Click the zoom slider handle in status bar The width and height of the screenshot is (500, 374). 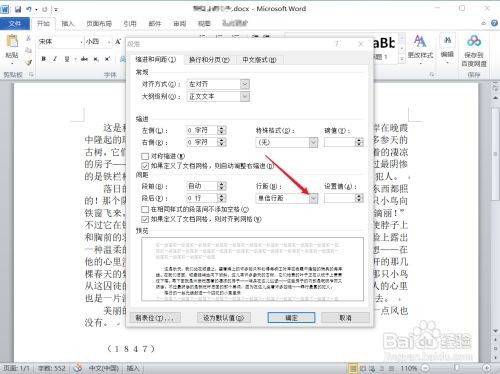coord(456,368)
